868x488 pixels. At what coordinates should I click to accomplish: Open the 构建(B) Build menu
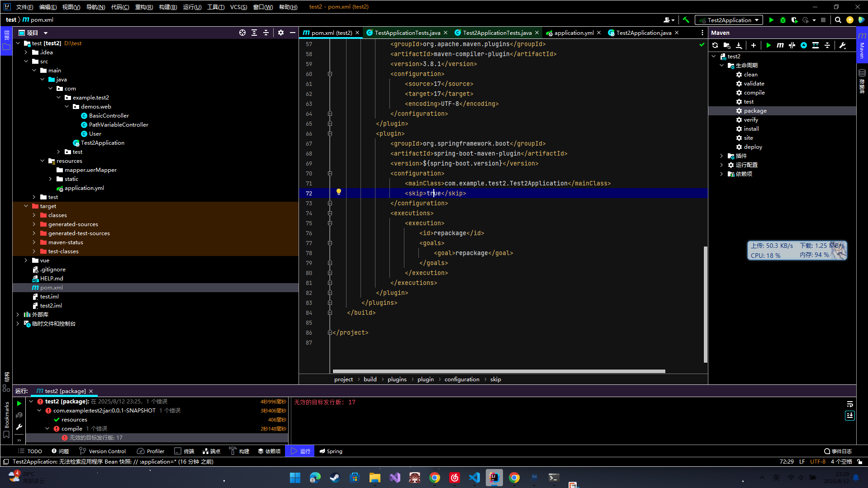[x=168, y=7]
